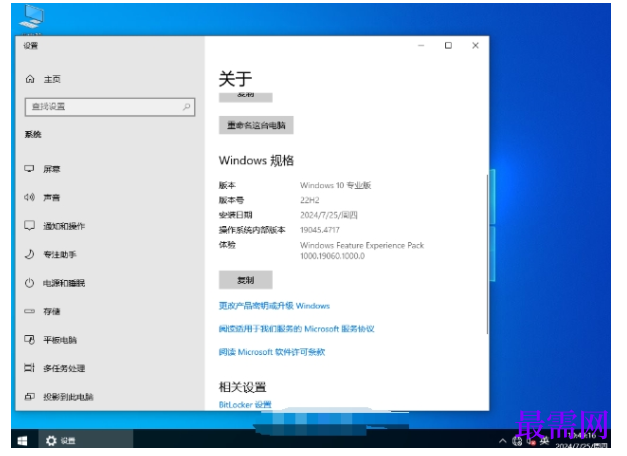Open the 通知和操作 notifications icon

tap(30, 226)
